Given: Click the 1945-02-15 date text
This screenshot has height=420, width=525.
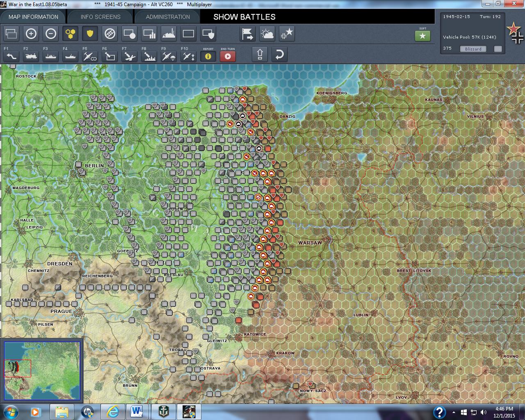Looking at the screenshot, I should pyautogui.click(x=457, y=17).
